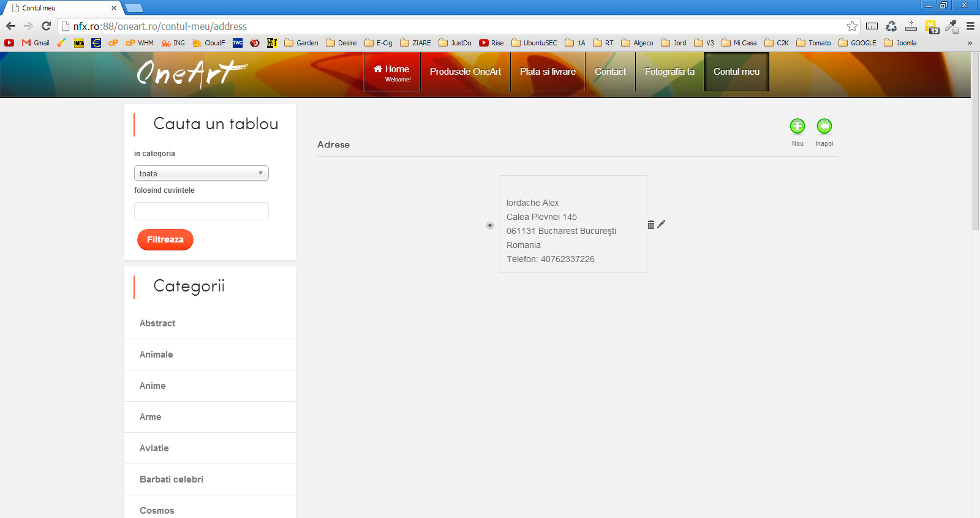The height and width of the screenshot is (518, 980).
Task: Expand the UbuntuSEC bookmarks folder
Action: pos(535,43)
